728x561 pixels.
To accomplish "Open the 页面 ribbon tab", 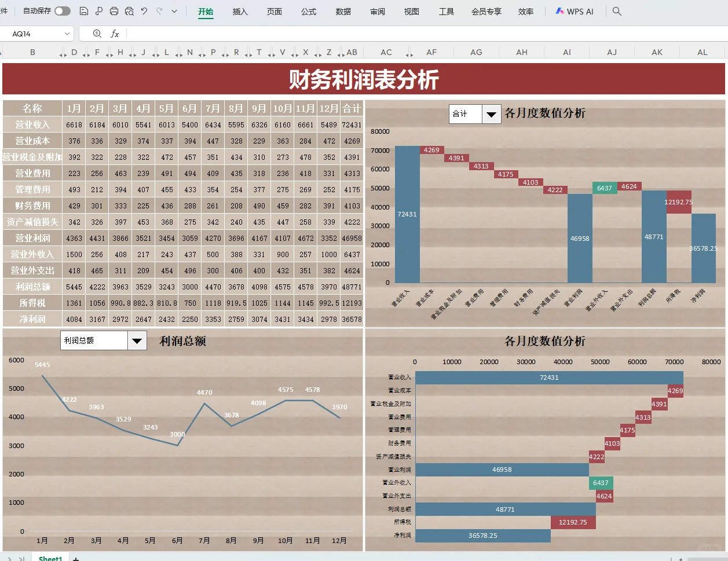I will 275,12.
